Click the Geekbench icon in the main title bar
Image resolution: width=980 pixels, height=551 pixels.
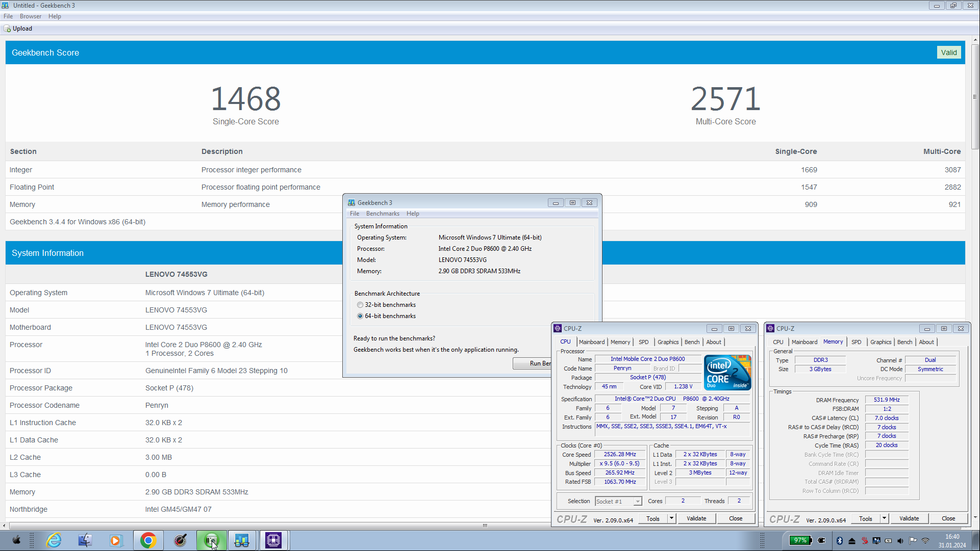6,5
